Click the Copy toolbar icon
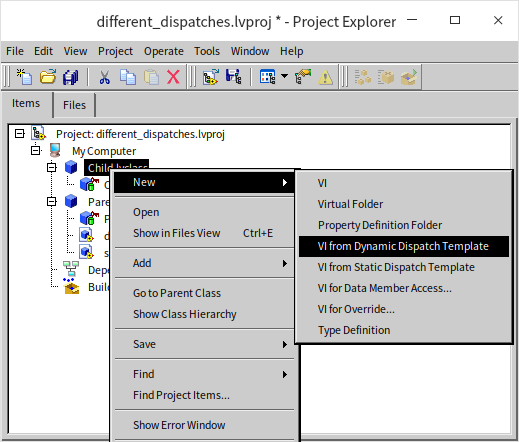Image resolution: width=519 pixels, height=442 pixels. tap(128, 77)
